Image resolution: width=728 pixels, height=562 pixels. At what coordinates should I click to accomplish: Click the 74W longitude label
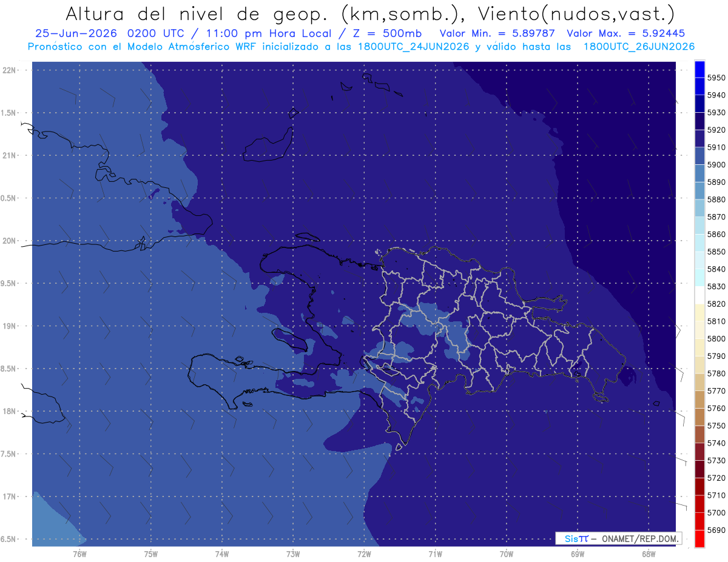coord(221,554)
